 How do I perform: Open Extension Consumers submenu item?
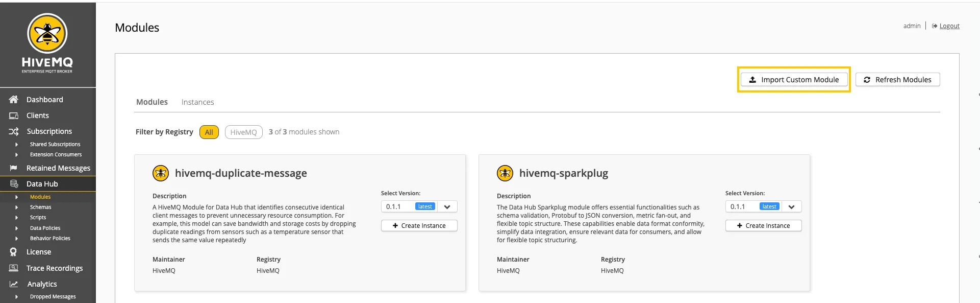click(56, 155)
